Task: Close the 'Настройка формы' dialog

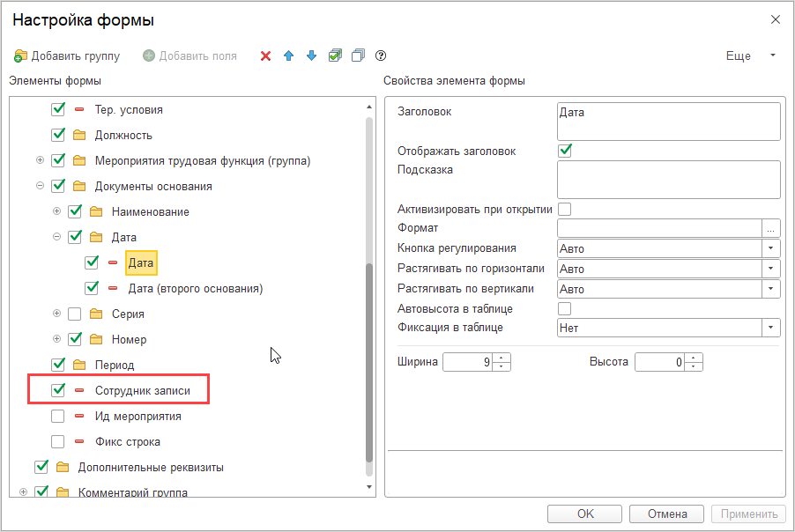Action: click(x=776, y=19)
